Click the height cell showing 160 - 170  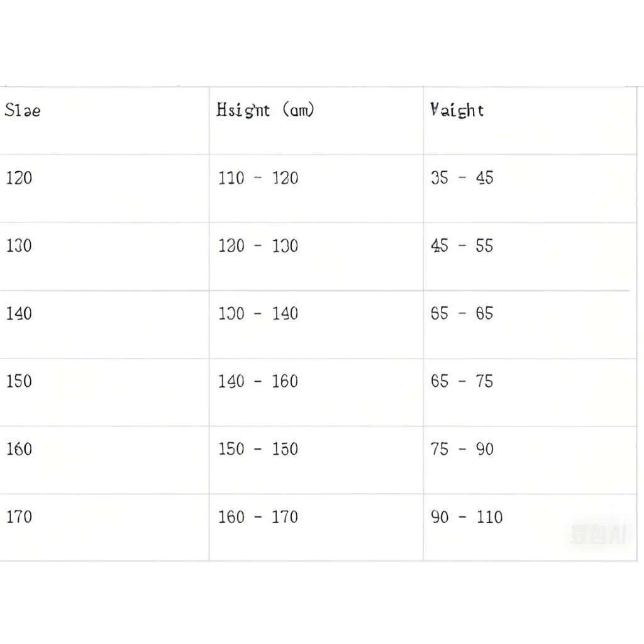[316, 528]
